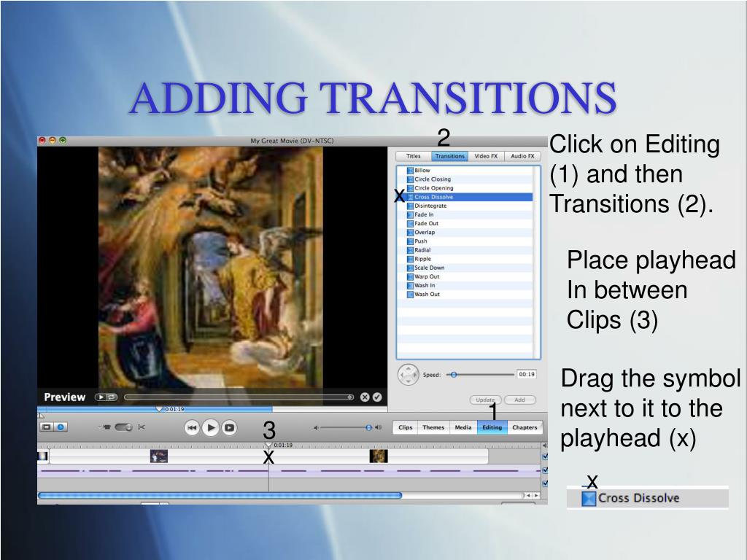Switch to the Video FX tab
This screenshot has width=747, height=560.
click(x=486, y=156)
